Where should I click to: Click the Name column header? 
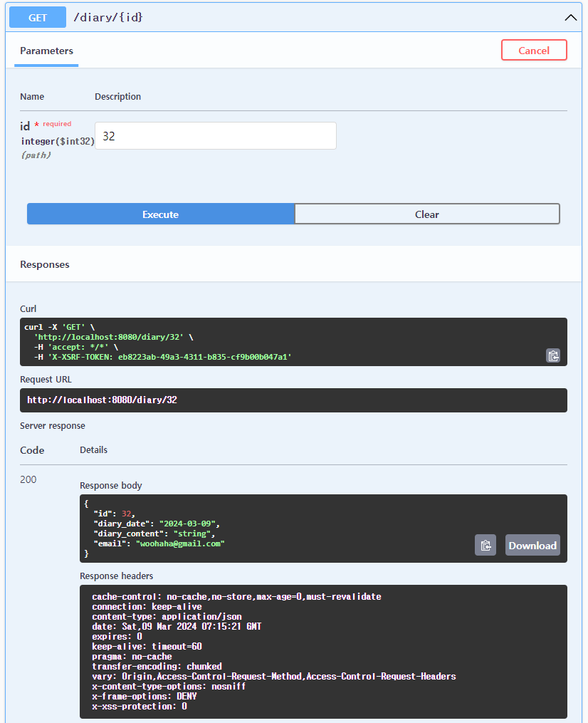32,96
